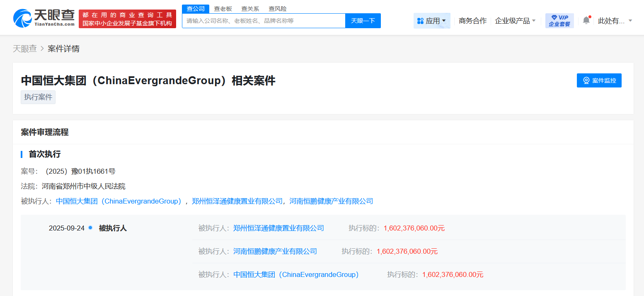
Task: Click the notification bell icon
Action: point(586,20)
